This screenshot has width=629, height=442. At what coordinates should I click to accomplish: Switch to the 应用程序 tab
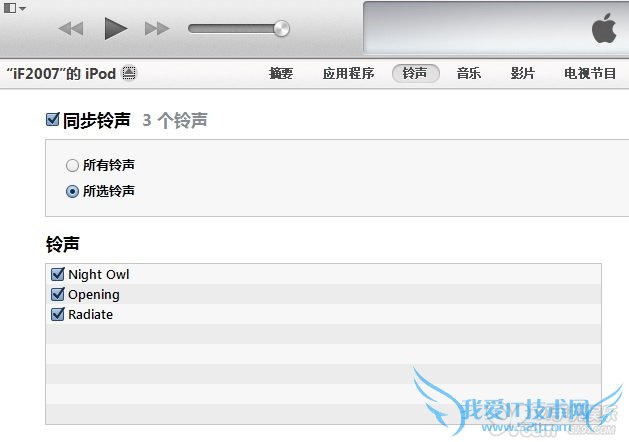coord(348,73)
